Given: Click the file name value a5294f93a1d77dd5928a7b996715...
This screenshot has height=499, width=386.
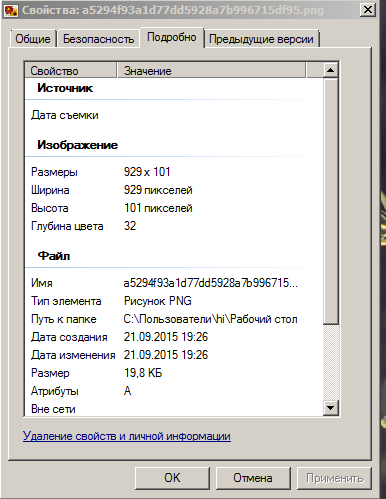Looking at the screenshot, I should (x=210, y=283).
